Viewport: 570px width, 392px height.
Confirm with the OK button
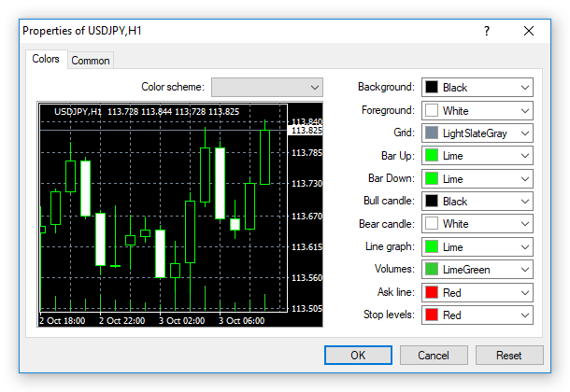point(358,355)
